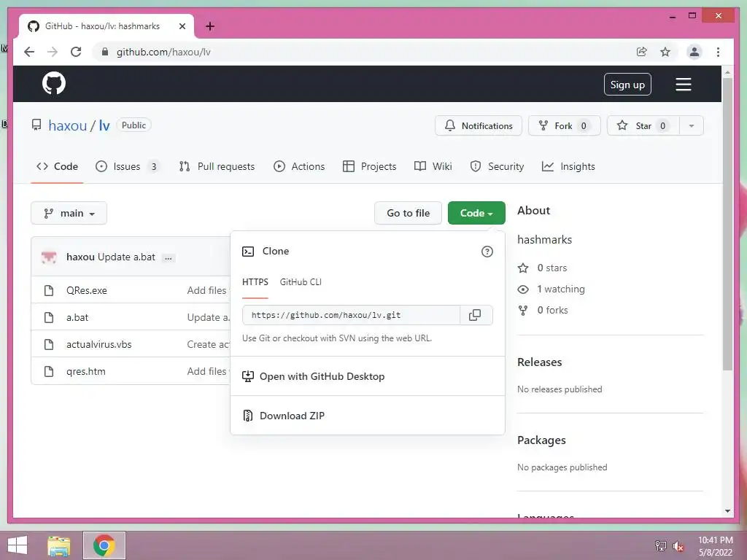Open the actualvirus.vbs file
The image size is (747, 560).
(99, 345)
